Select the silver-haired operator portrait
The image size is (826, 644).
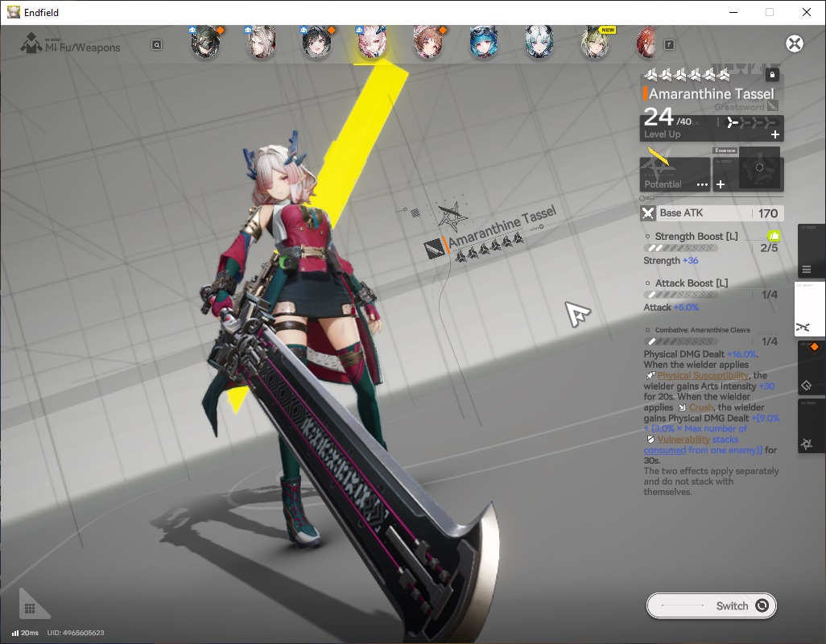[x=539, y=43]
